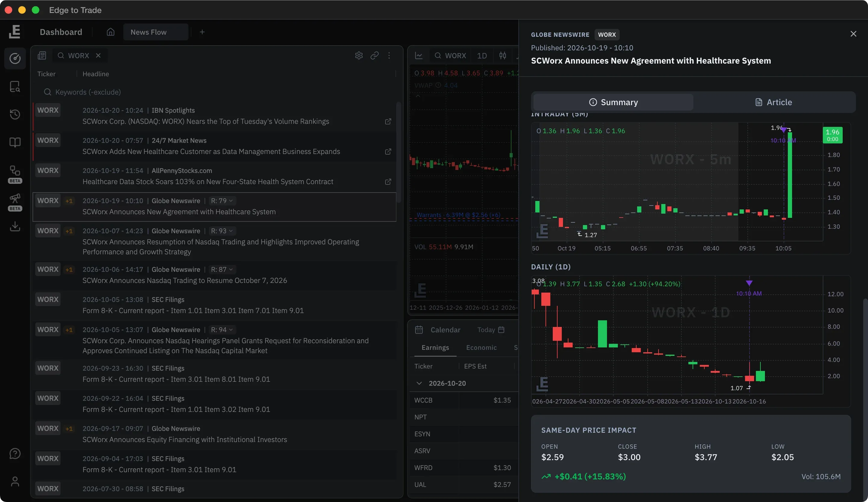Click the news list vertical scrollbar
This screenshot has height=502, width=868.
[x=398, y=152]
